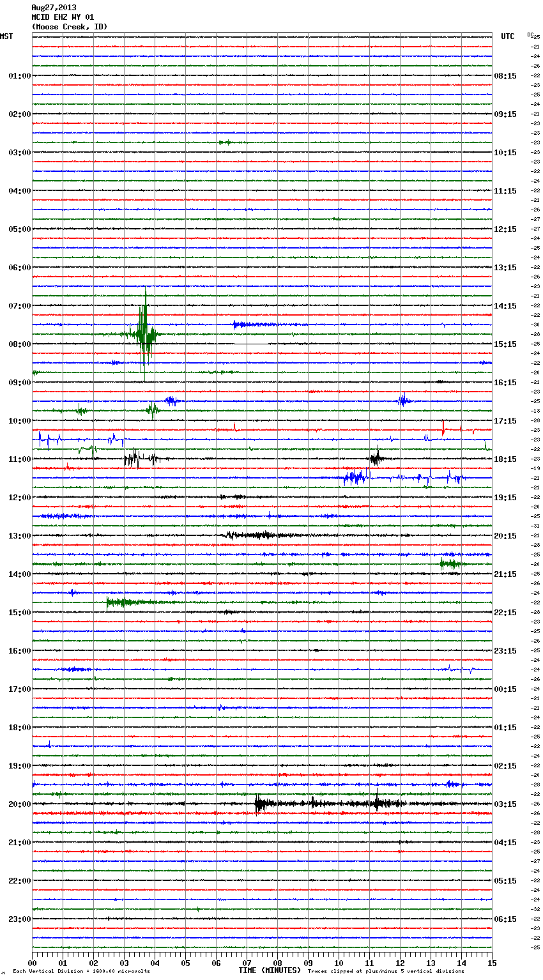This screenshot has height=980, width=543.
Task: Click the 03 minute tick label
Action: tap(125, 962)
